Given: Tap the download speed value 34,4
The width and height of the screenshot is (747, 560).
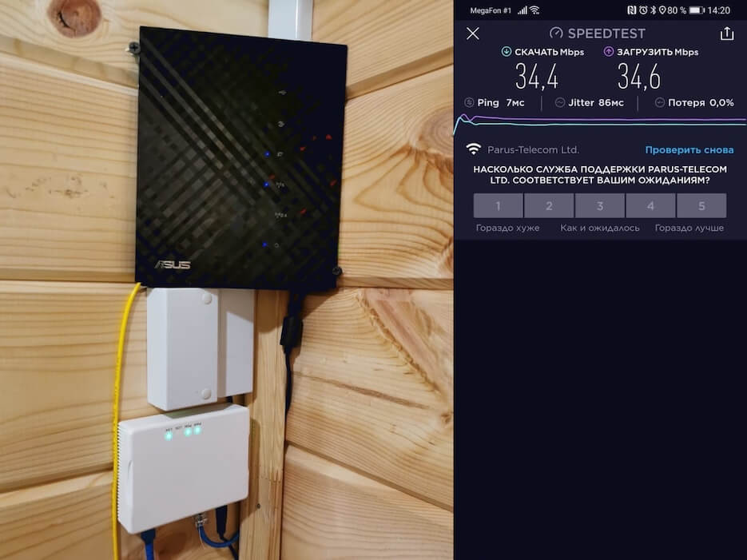Looking at the screenshot, I should 537,77.
